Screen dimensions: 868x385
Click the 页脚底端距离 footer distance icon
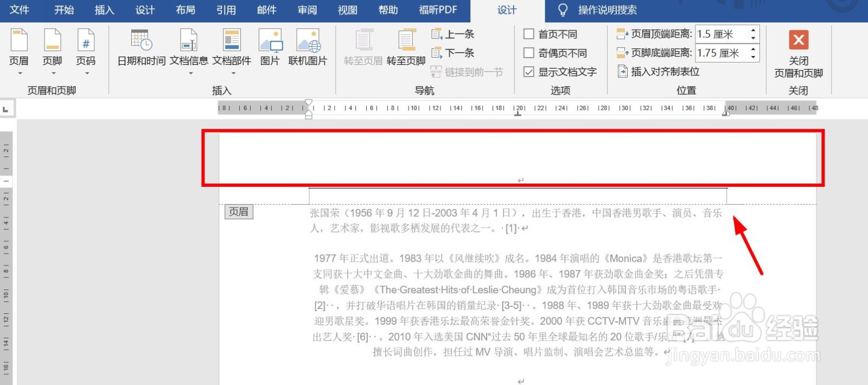[x=623, y=53]
